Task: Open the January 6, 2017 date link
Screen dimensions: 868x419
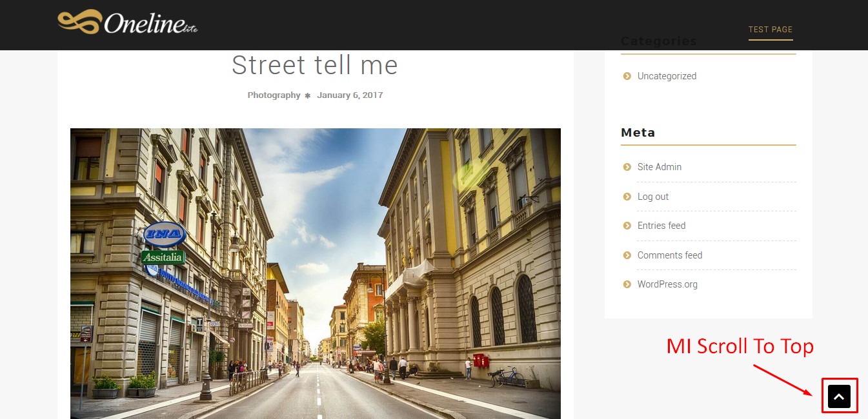Action: click(350, 95)
